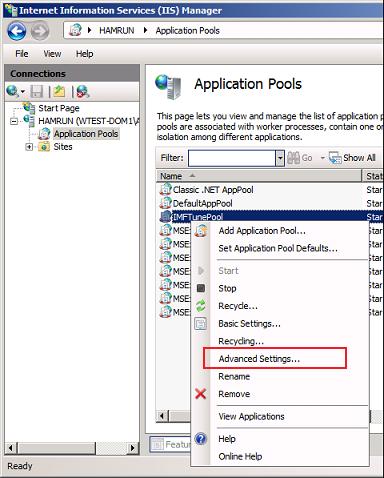The image size is (384, 478).
Task: Click the IMFTunePool row icon
Action: pyautogui.click(x=166, y=217)
